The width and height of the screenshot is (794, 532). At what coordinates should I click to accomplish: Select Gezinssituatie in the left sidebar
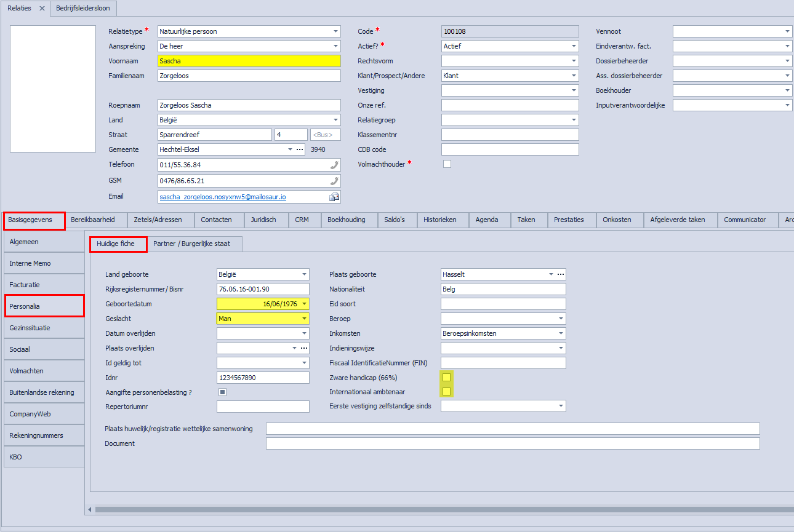point(44,328)
